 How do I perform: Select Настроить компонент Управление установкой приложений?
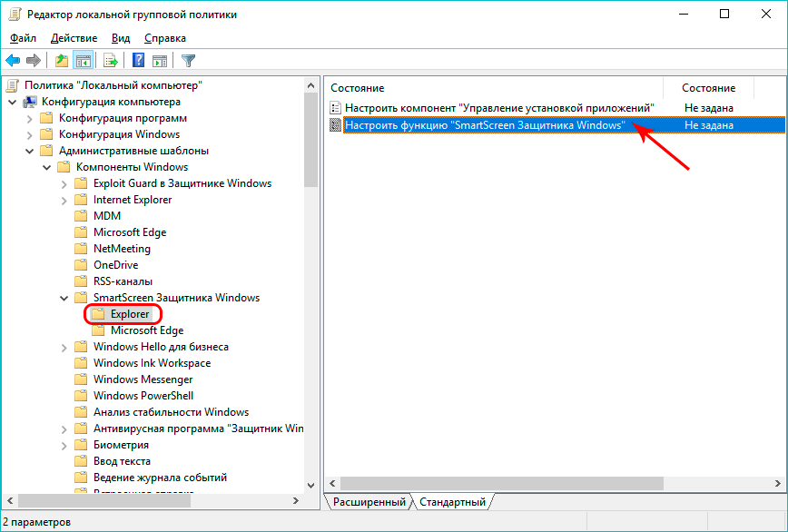[x=499, y=107]
